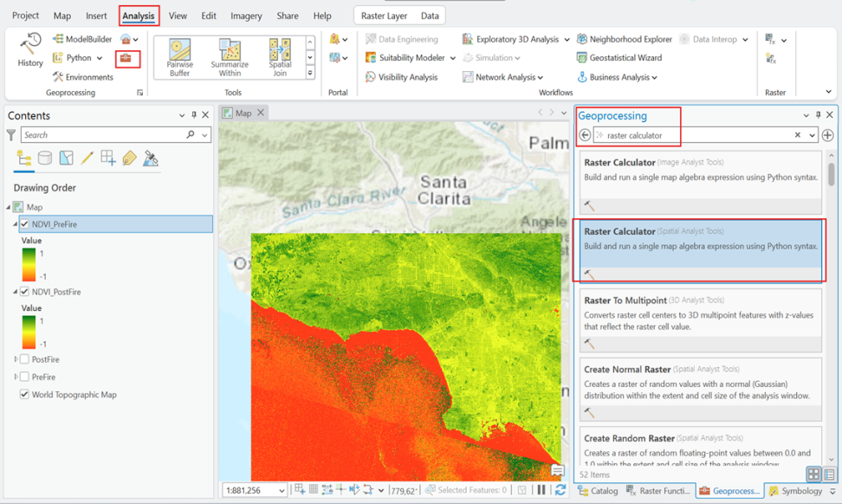Open the map scale dropdown 1:881,256
The height and width of the screenshot is (504, 842).
[282, 490]
